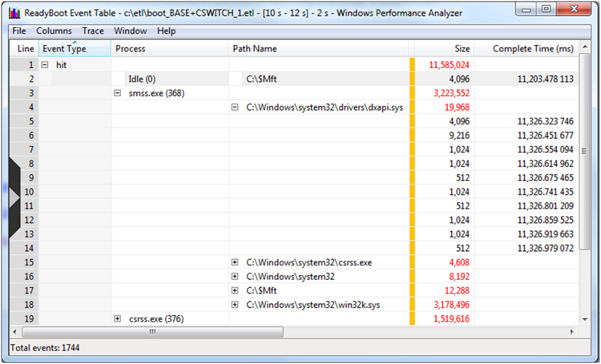
Task: Select the dxapi.sys size 19,968
Action: click(x=457, y=107)
